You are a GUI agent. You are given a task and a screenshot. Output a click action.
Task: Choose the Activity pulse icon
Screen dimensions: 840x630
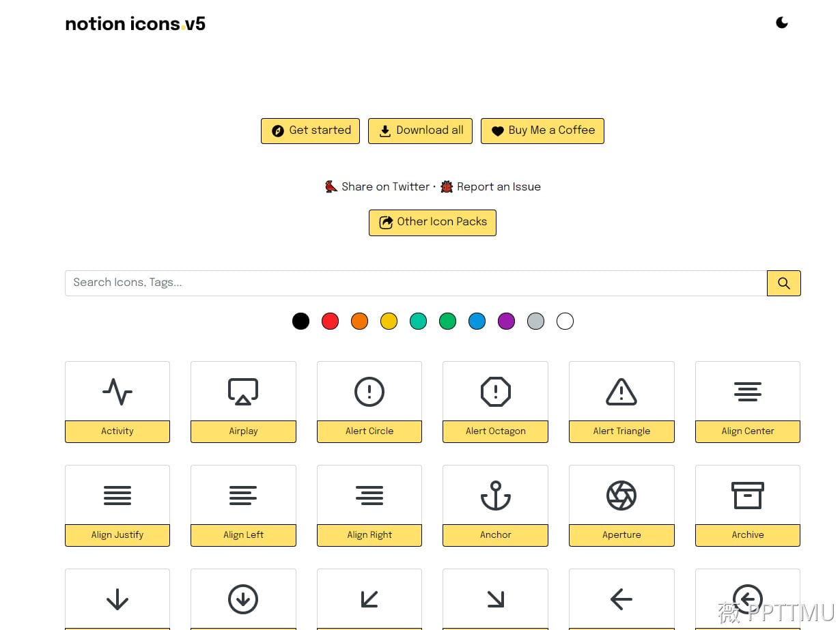[117, 392]
